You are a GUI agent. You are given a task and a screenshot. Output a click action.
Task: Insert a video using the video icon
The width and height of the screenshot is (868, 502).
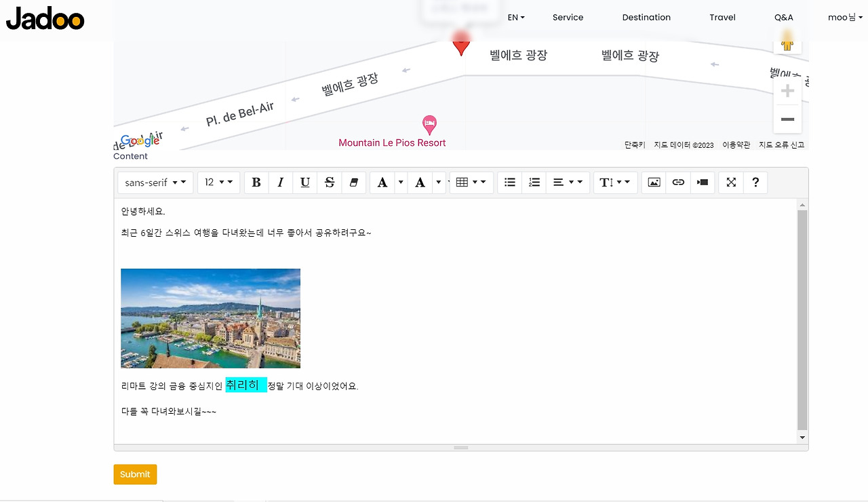click(703, 182)
